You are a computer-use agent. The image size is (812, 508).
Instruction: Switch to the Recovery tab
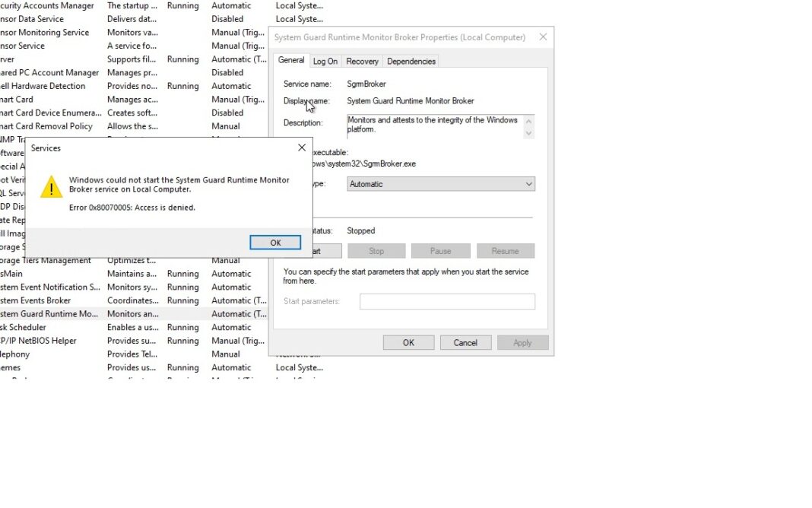(362, 61)
